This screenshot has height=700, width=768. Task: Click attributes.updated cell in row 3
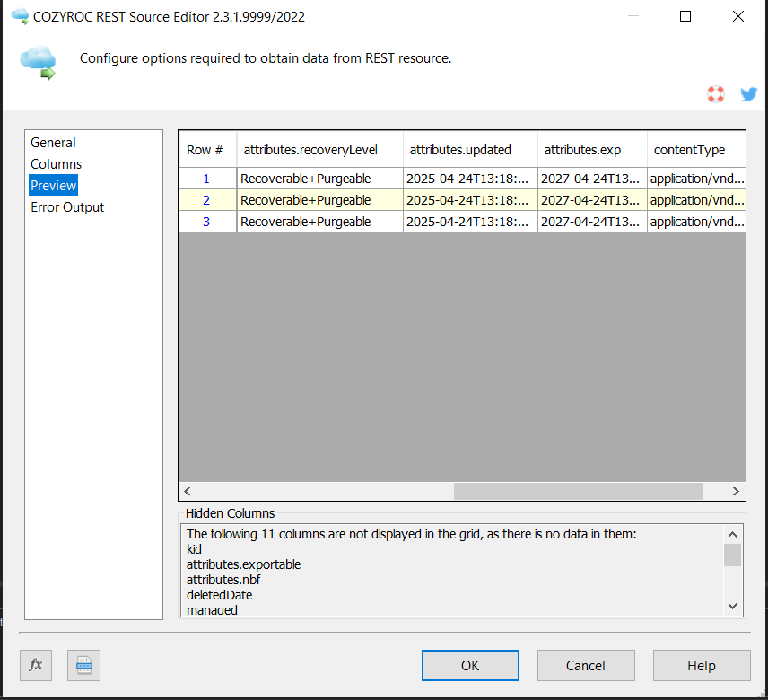click(x=470, y=222)
